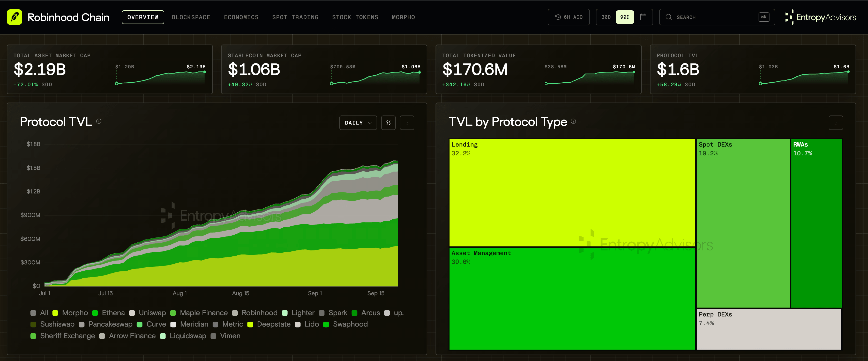
Task: Open Protocol TVL three-dot options menu
Action: click(x=407, y=123)
